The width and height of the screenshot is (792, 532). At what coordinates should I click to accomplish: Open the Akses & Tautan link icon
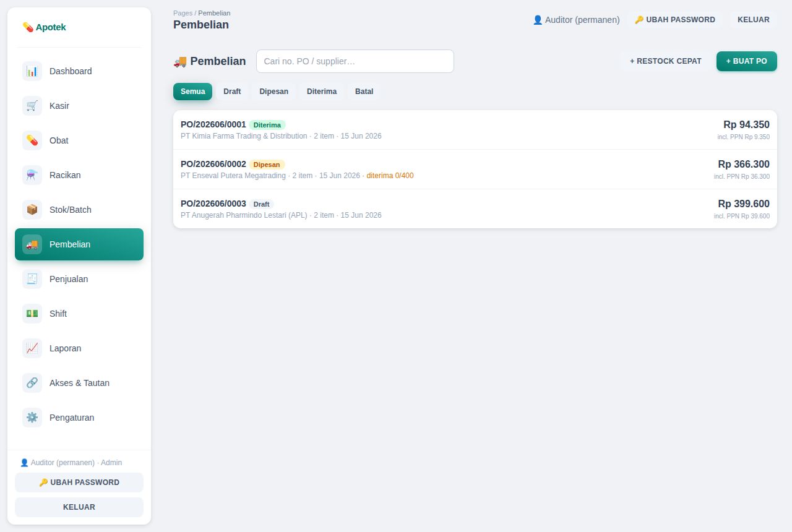[32, 383]
